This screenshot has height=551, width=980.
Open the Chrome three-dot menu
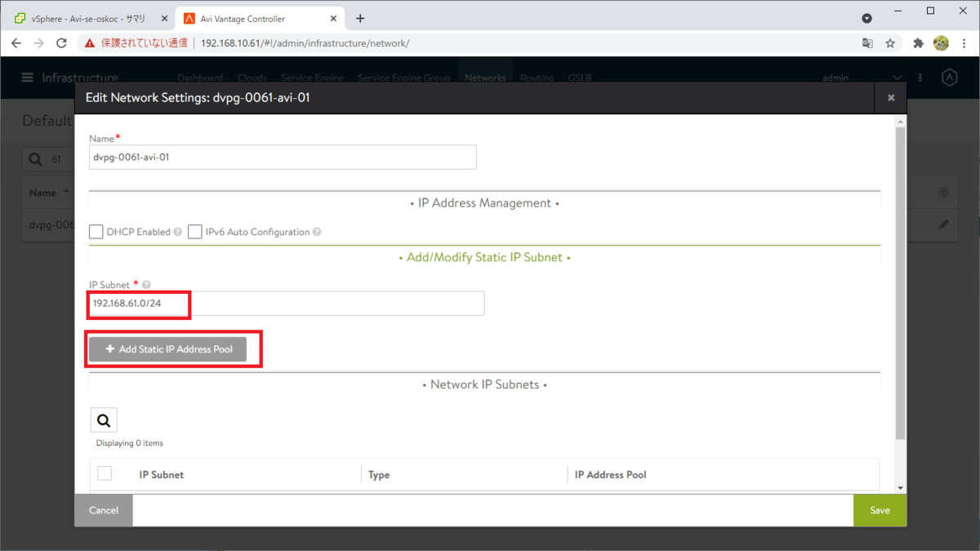[x=964, y=43]
